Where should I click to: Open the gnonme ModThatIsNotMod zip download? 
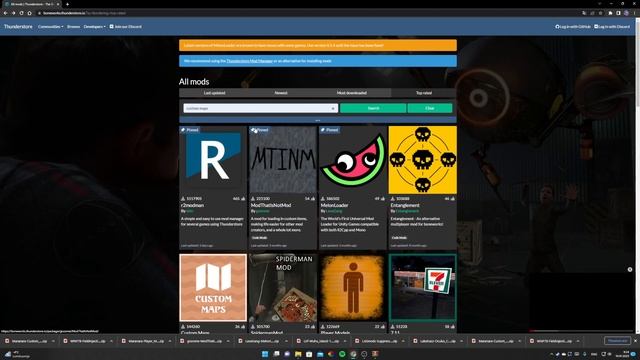200,341
